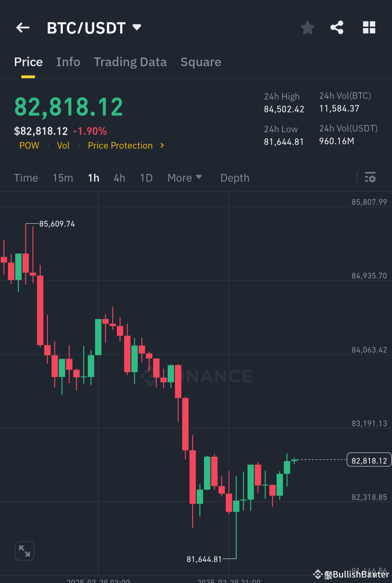Open the apps grid icon top right
This screenshot has width=392, height=583.
click(x=369, y=28)
